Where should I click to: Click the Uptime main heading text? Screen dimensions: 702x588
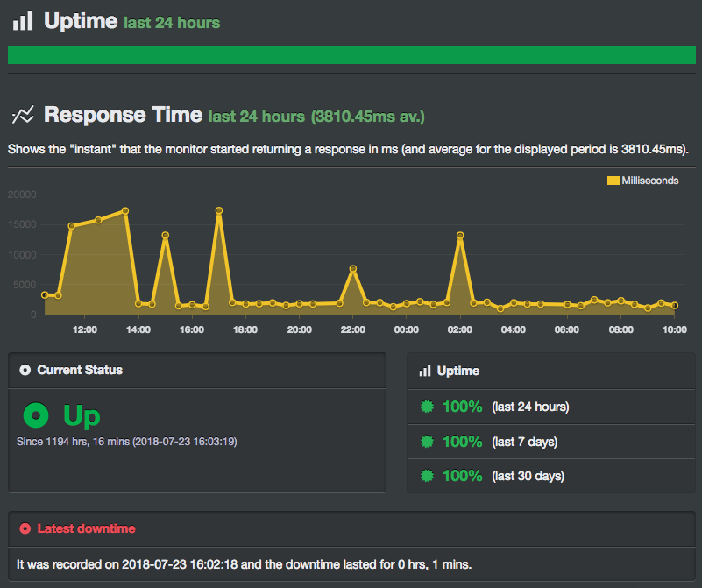81,21
